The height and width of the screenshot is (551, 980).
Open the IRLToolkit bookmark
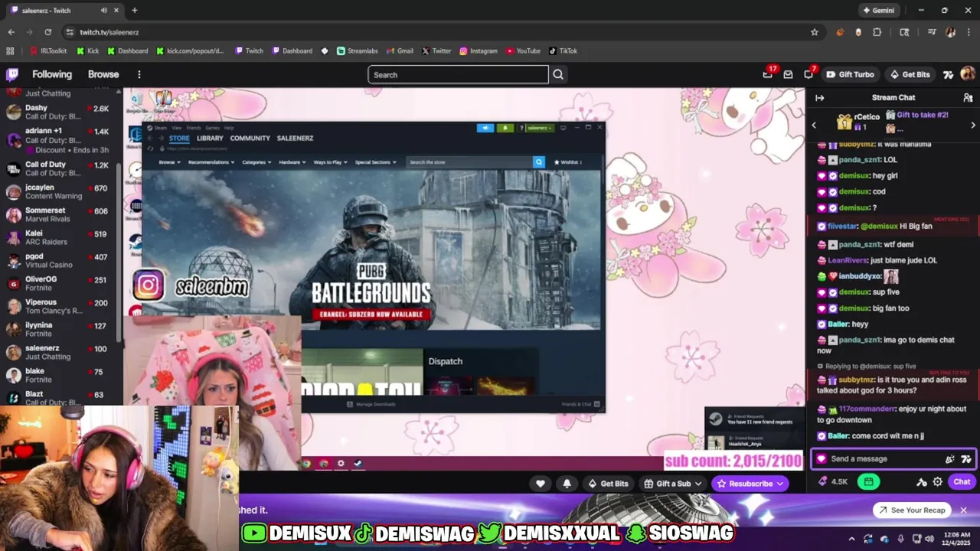pyautogui.click(x=47, y=51)
